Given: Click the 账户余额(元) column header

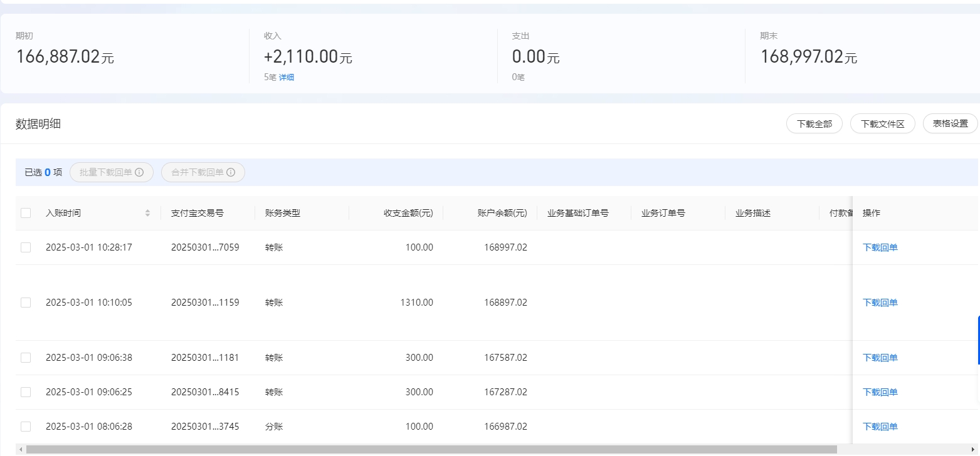Looking at the screenshot, I should coord(502,213).
